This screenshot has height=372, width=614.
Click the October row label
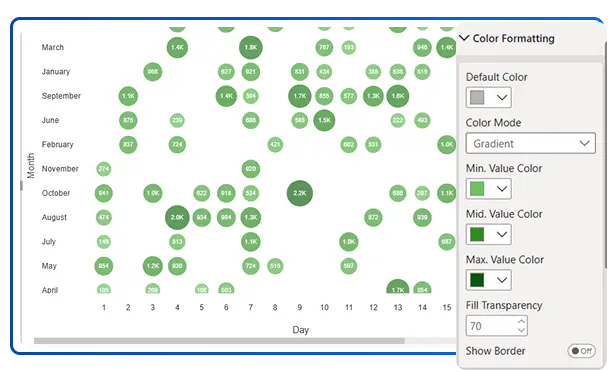[x=56, y=193]
